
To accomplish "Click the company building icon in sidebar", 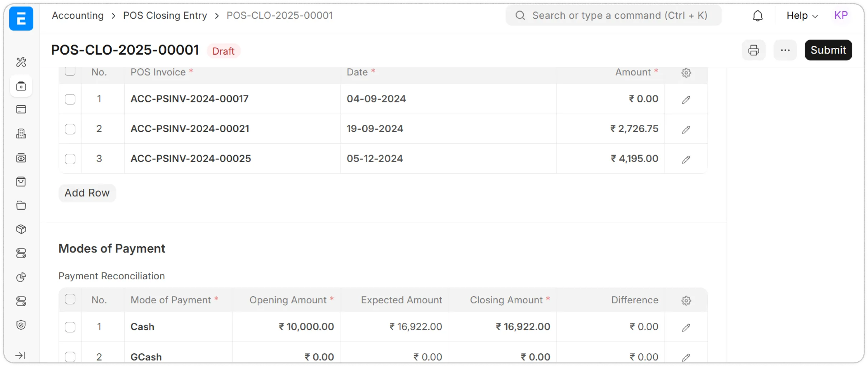I will pyautogui.click(x=22, y=133).
